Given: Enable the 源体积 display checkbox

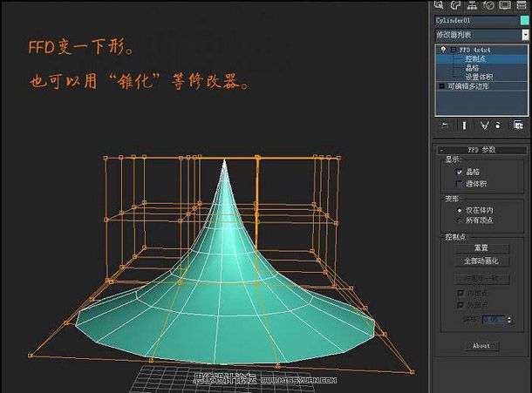Looking at the screenshot, I should 459,184.
